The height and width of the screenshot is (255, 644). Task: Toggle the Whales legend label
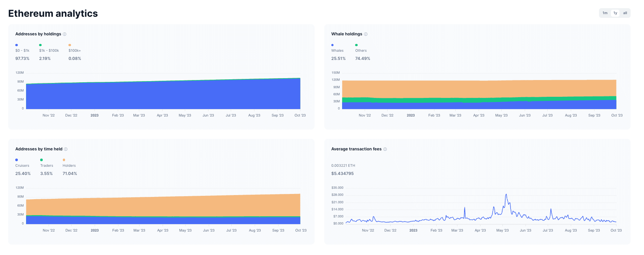pos(338,51)
